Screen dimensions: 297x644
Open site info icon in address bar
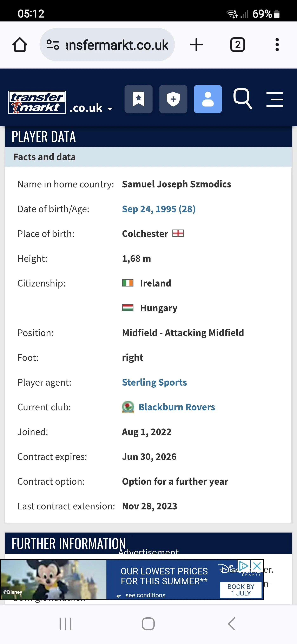tap(53, 45)
